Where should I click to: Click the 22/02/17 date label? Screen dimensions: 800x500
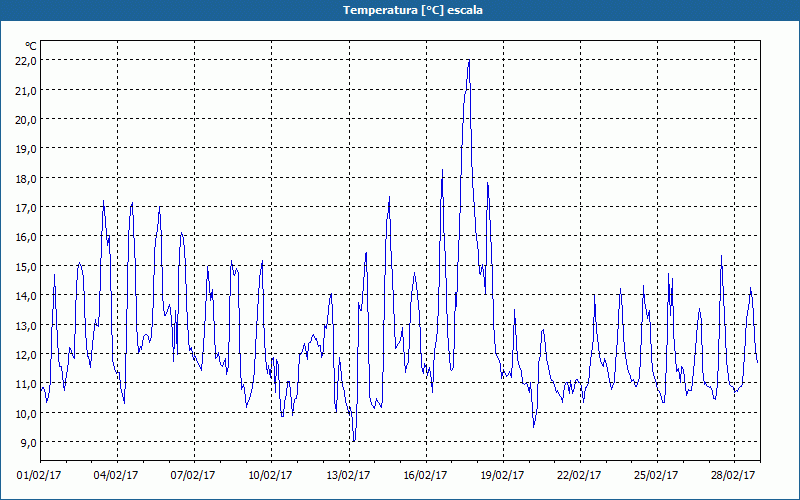tap(579, 475)
